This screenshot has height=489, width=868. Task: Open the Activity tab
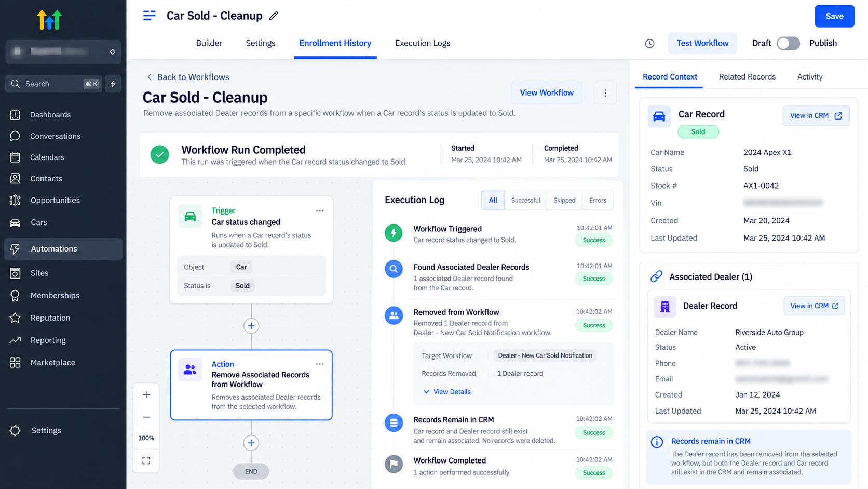coord(810,76)
